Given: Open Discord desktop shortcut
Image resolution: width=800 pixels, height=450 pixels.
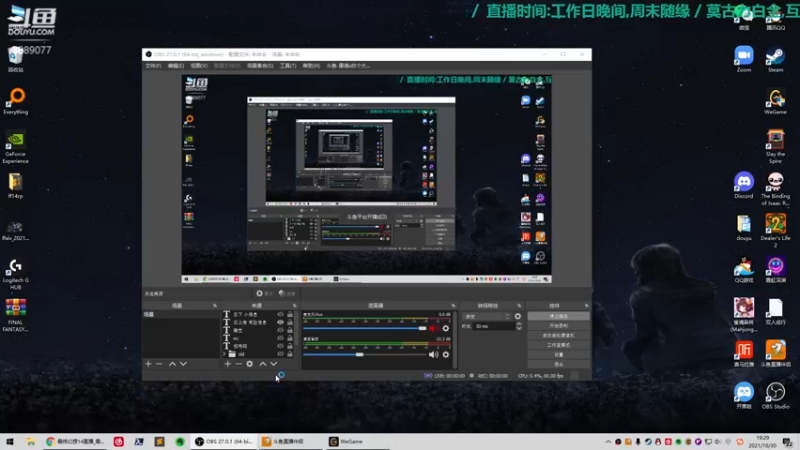Looking at the screenshot, I should click(744, 186).
